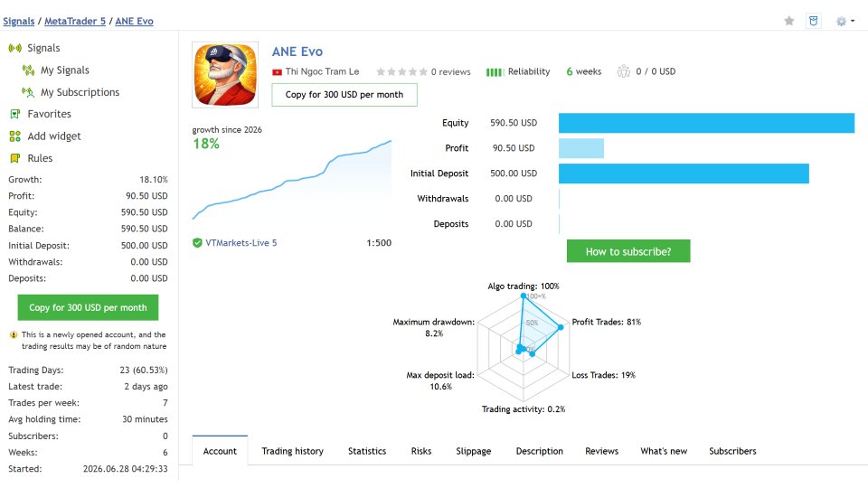Click the Growth 18.10% sidebar value
This screenshot has width=868, height=488.
point(154,180)
